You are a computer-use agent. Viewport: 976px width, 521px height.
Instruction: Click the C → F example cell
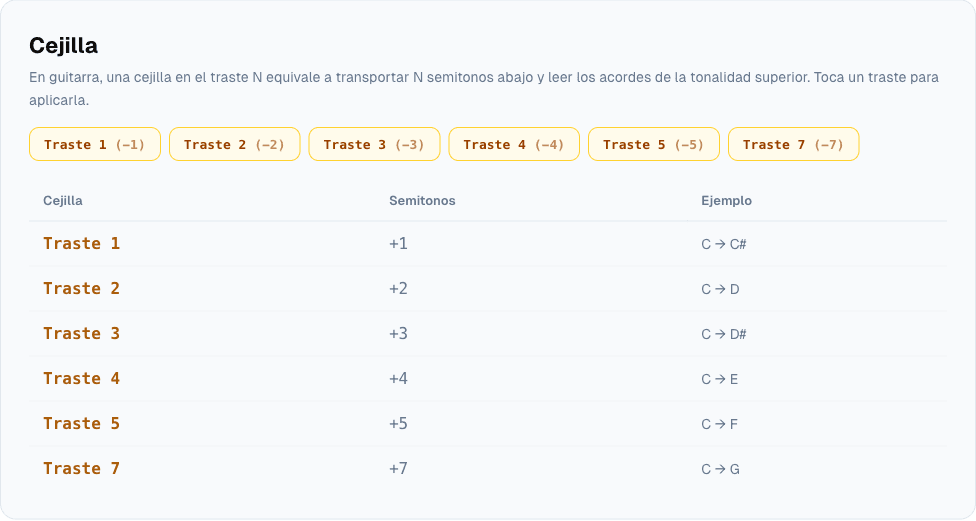tap(720, 425)
